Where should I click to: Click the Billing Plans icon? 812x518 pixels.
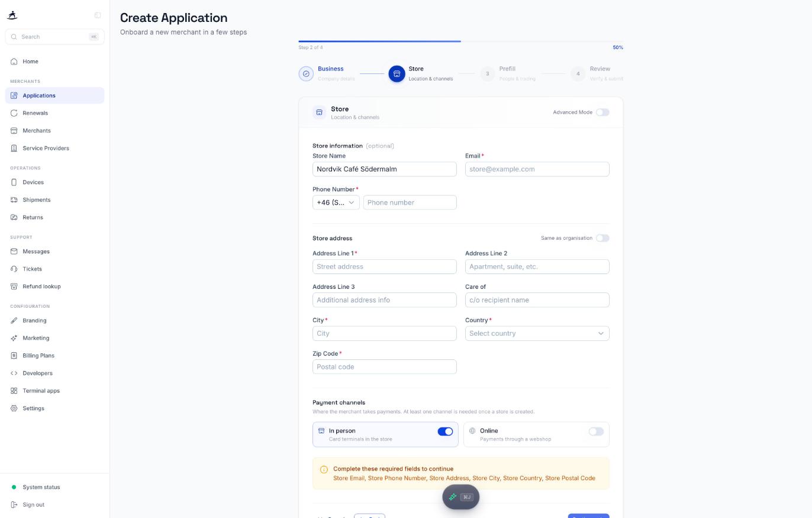pos(14,356)
